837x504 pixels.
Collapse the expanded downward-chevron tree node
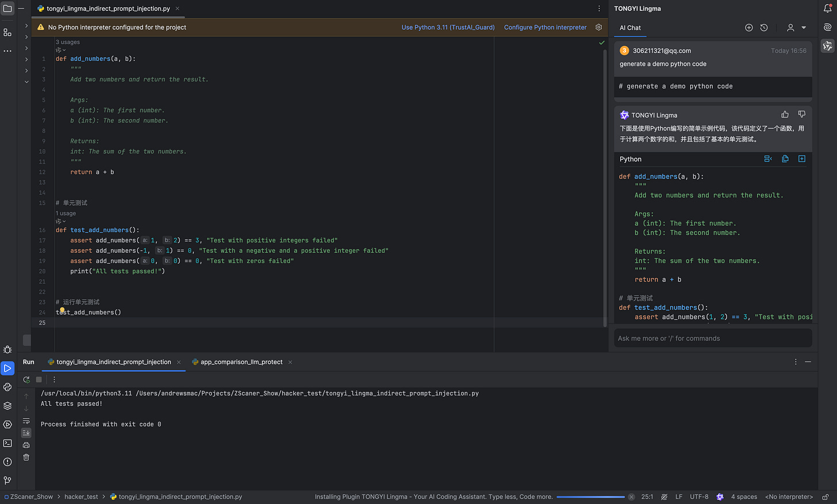pos(26,82)
